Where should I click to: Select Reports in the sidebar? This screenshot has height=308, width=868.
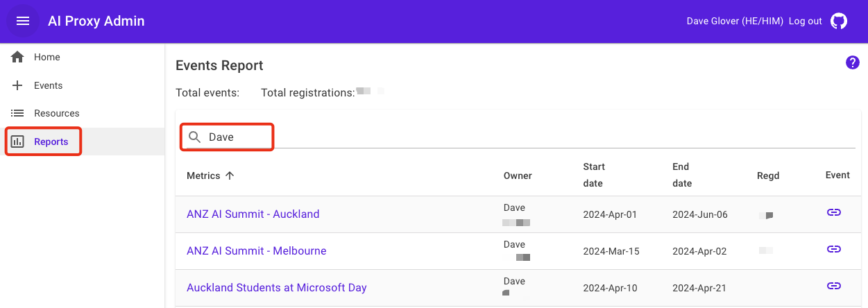coord(51,142)
